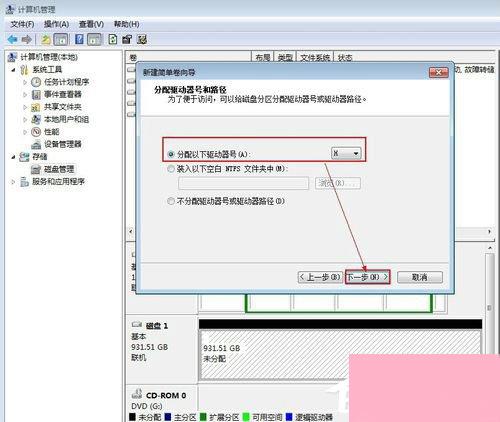The width and height of the screenshot is (500, 422).
Task: Choose 不分配驱动器号或驱动器路径 radio button
Action: tap(171, 201)
